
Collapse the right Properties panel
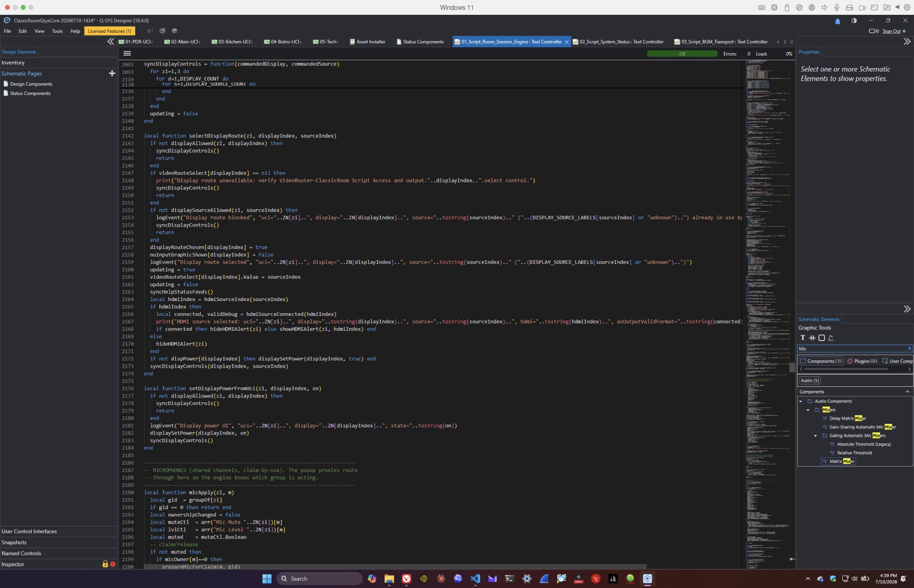pyautogui.click(x=907, y=41)
